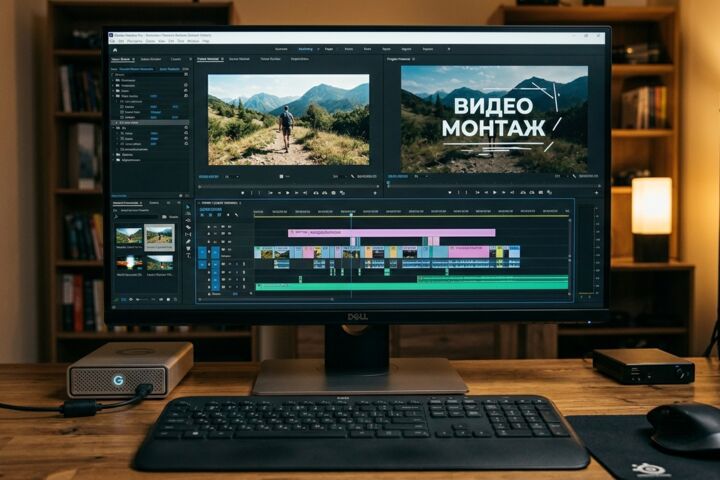Open the Window menu
The image size is (720, 480).
click(193, 41)
